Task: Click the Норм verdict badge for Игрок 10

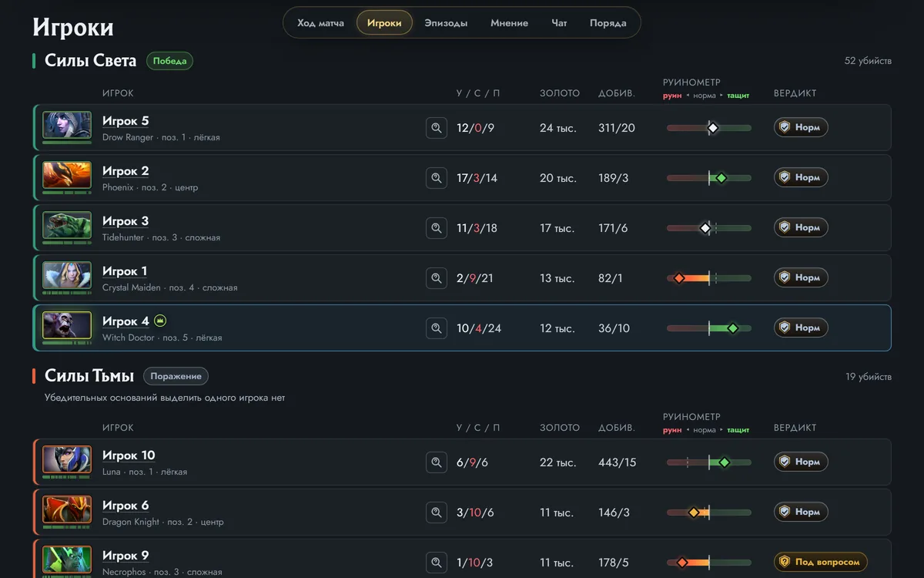Action: [801, 462]
